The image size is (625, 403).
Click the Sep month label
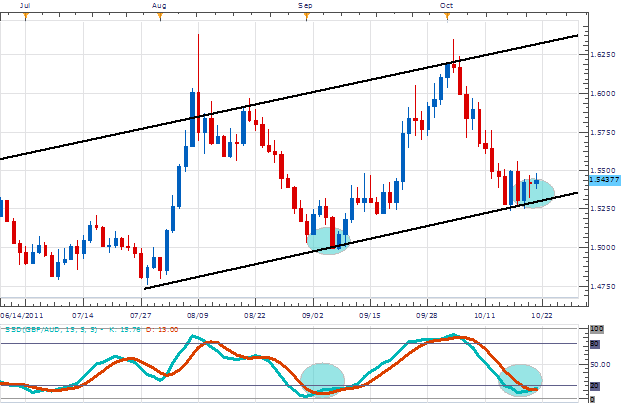point(305,6)
